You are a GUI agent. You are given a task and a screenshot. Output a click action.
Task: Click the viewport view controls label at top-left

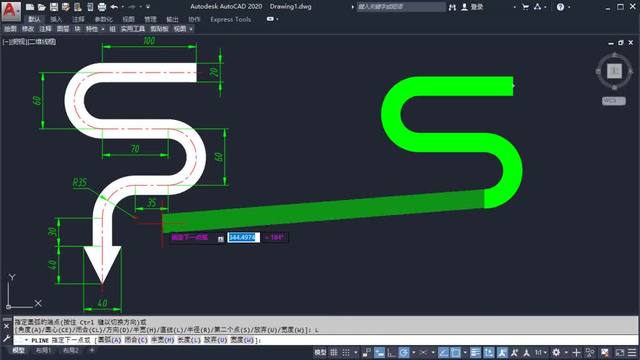pyautogui.click(x=29, y=42)
